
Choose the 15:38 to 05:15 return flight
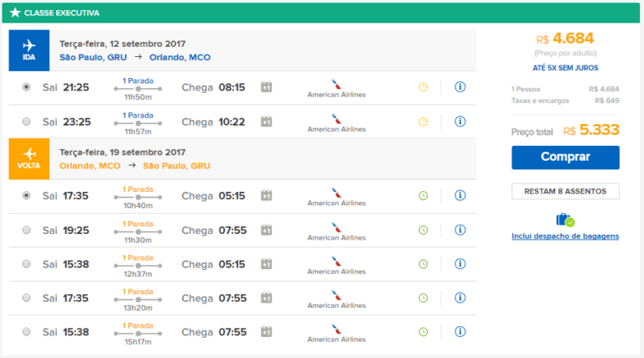coord(27,264)
